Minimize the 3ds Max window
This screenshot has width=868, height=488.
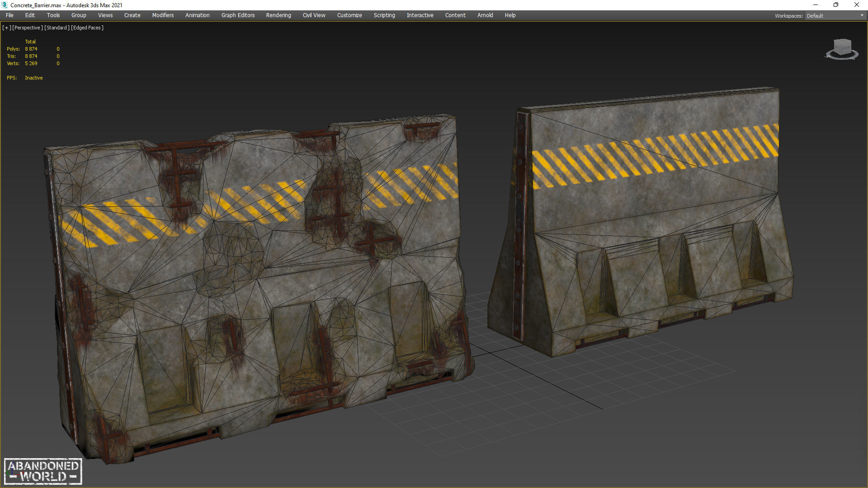click(x=816, y=5)
